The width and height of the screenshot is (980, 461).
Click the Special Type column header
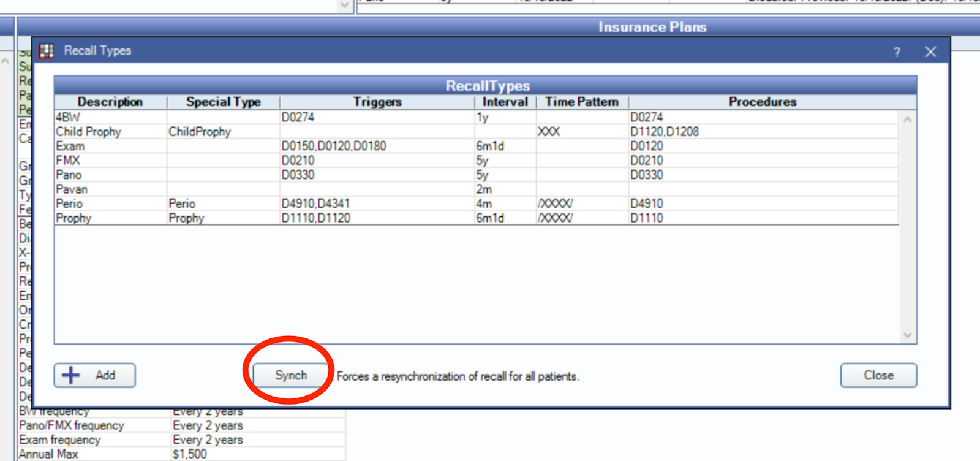click(x=223, y=102)
